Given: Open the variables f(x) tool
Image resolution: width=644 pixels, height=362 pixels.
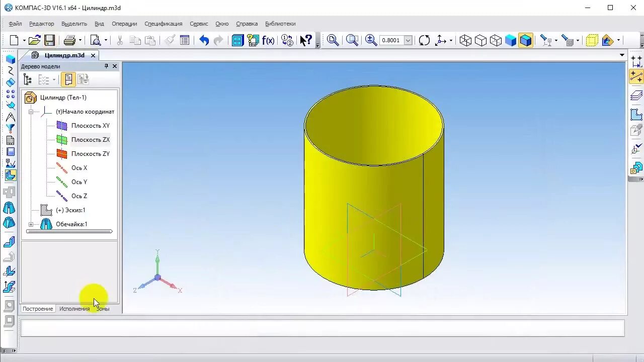Looking at the screenshot, I should (x=268, y=41).
